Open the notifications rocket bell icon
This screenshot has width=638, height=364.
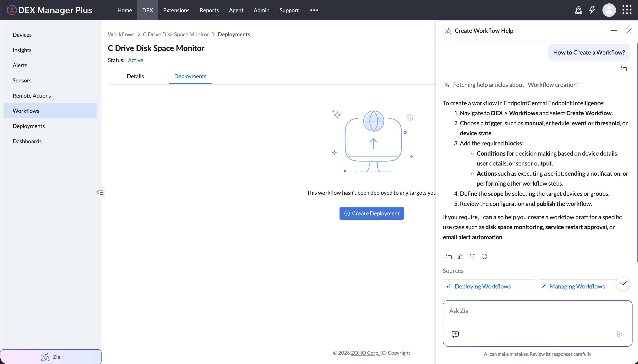coord(578,10)
